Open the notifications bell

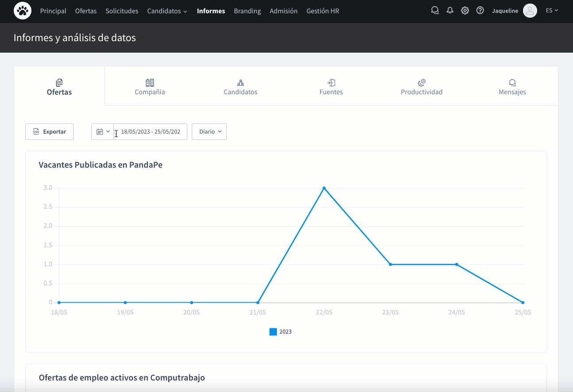click(450, 11)
